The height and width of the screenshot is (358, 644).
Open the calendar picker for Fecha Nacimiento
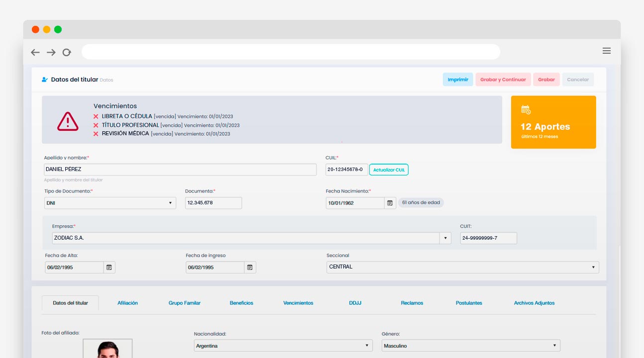[390, 203]
